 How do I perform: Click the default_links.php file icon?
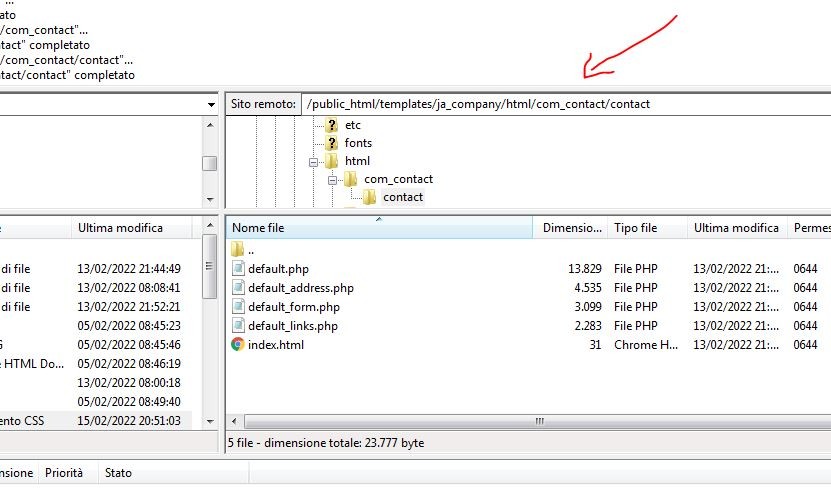click(x=238, y=326)
